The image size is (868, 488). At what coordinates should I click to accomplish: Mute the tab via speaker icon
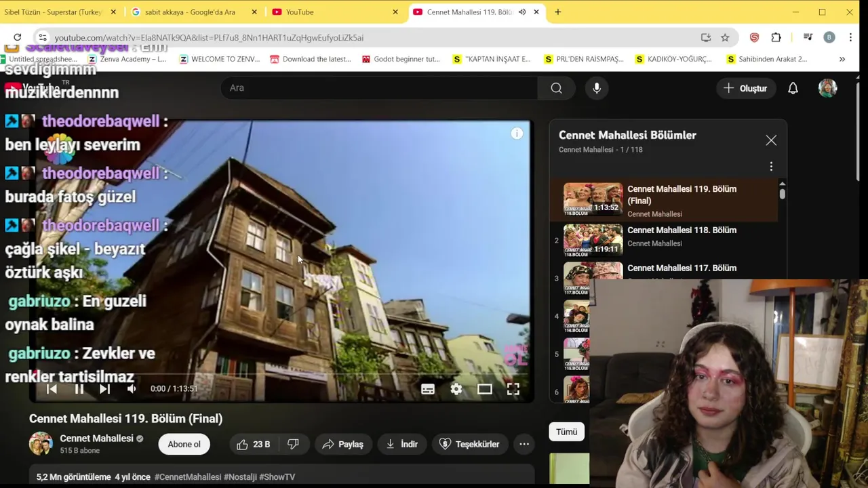pyautogui.click(x=522, y=12)
